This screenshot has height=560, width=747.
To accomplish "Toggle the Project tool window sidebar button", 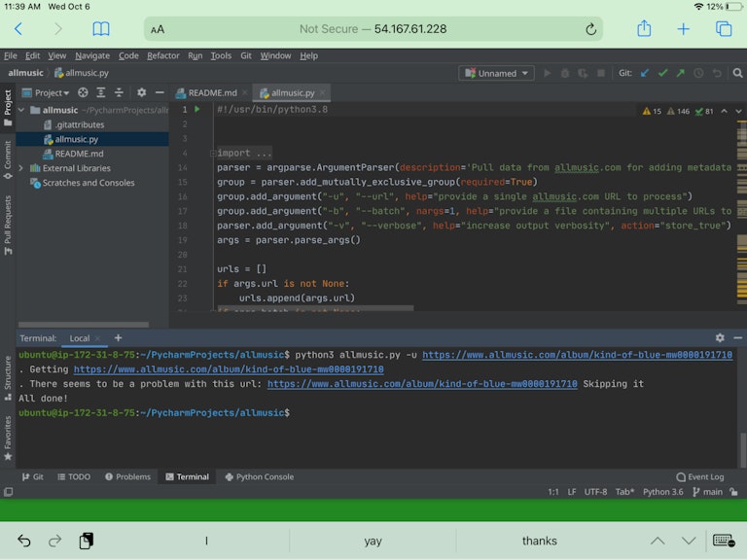I will pyautogui.click(x=8, y=105).
